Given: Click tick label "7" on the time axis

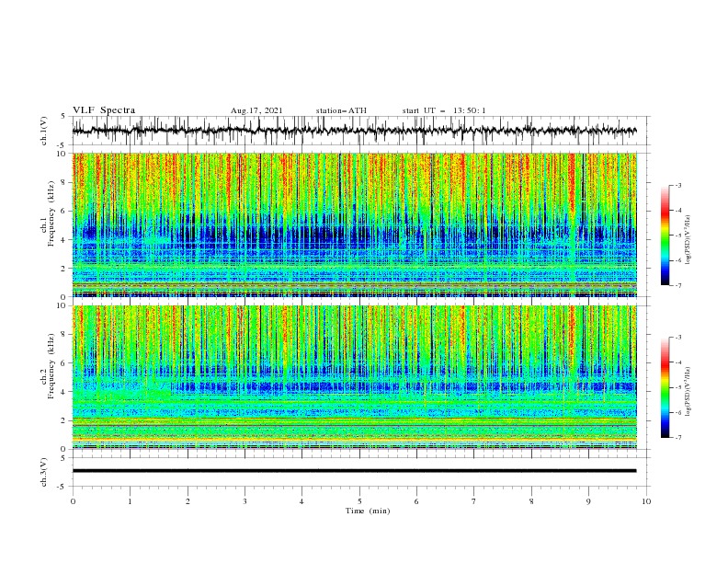Looking at the screenshot, I should [474, 501].
